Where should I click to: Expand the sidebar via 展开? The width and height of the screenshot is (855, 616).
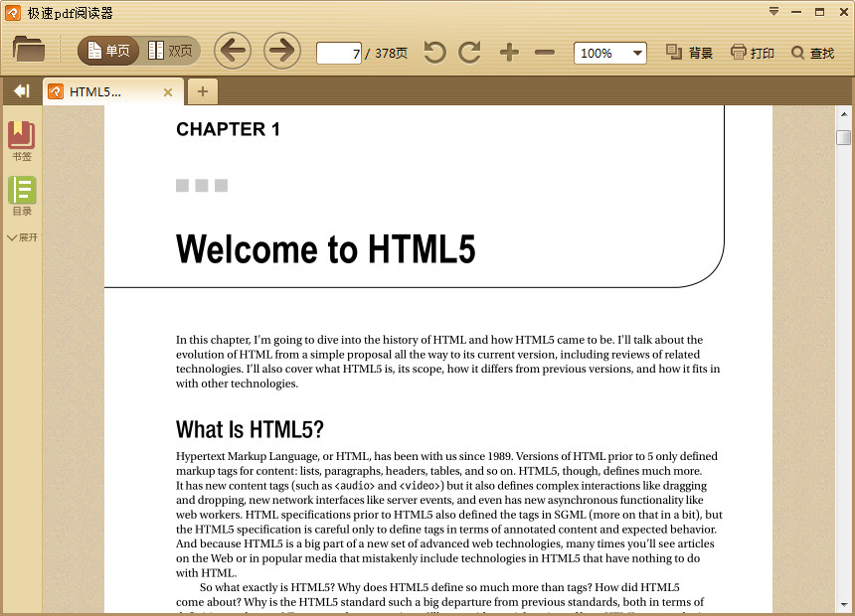tap(22, 237)
